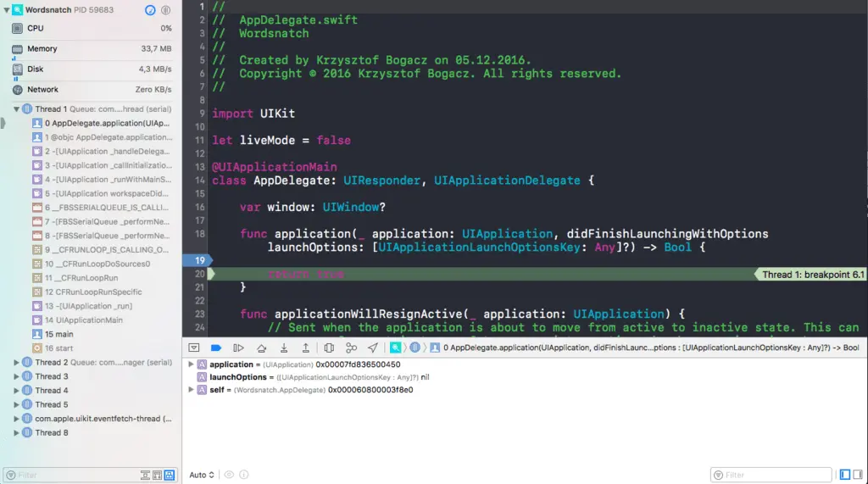Open Debug View Hierarchy
The height and width of the screenshot is (484, 868).
click(329, 348)
